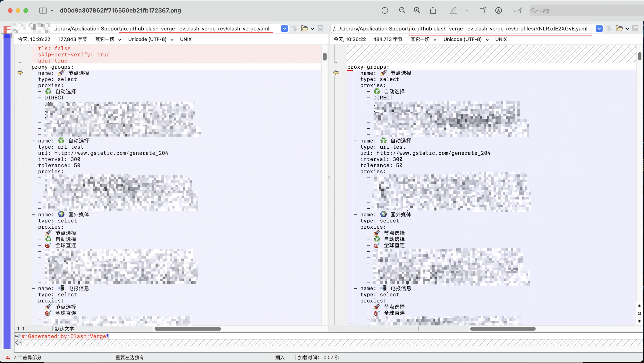Toggle the sidebar view button

pyautogui.click(x=43, y=11)
